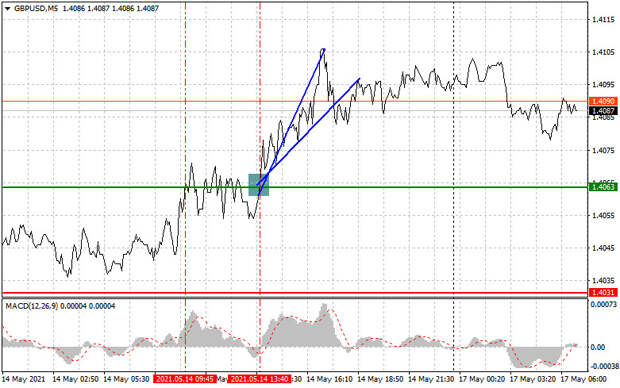Click the green 1.4063 price level label
Viewport: 620px width, 388px height.
(603, 187)
